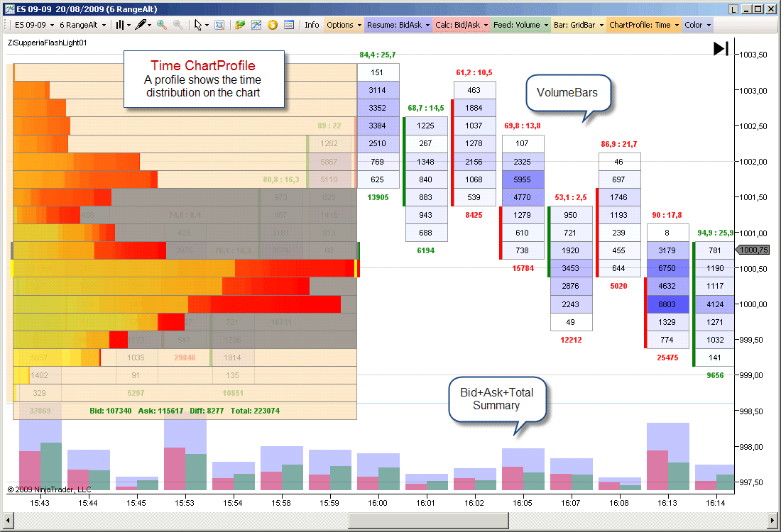Click the window pin L button
The height and width of the screenshot is (532, 781).
(733, 9)
